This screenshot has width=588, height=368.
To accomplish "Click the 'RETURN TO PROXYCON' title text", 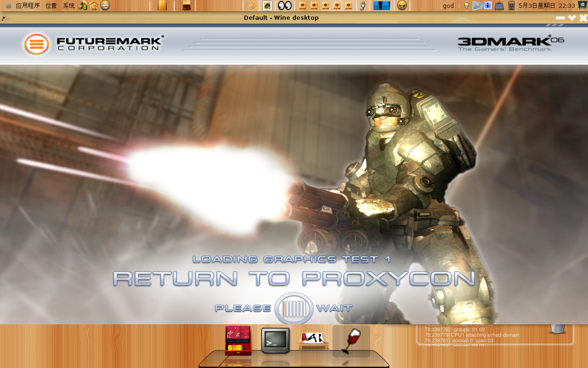I will click(294, 278).
